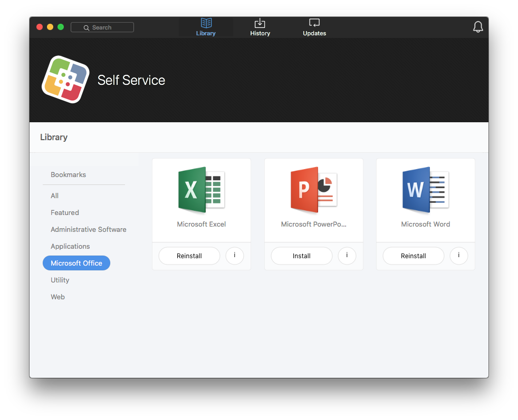518x420 pixels.
Task: Click the Microsoft PowerPoint app icon
Action: pos(313,190)
